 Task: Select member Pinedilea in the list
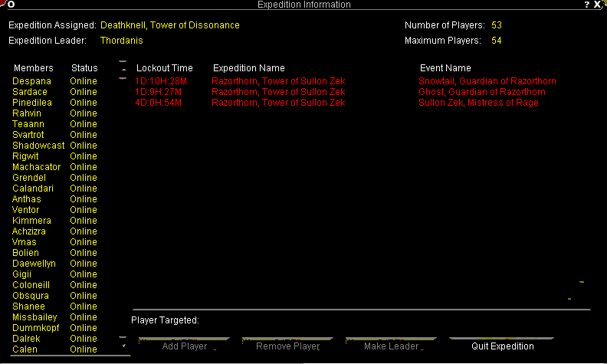coord(32,103)
